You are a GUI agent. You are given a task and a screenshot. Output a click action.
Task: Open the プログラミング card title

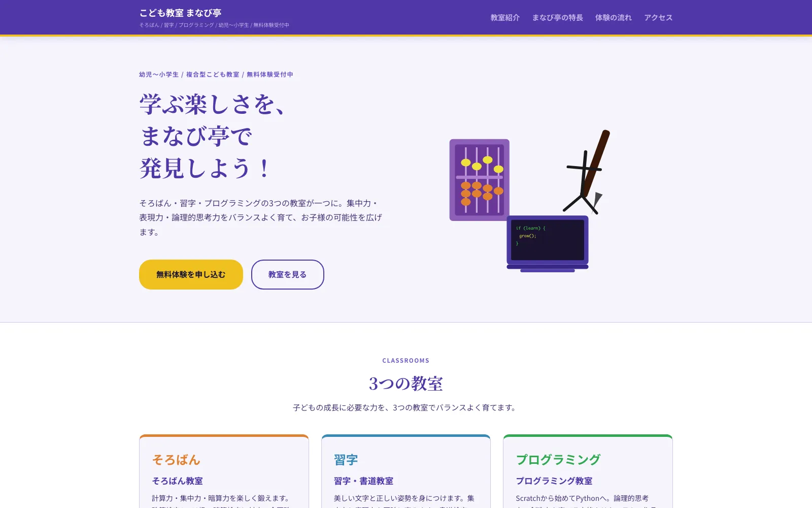[x=558, y=460]
